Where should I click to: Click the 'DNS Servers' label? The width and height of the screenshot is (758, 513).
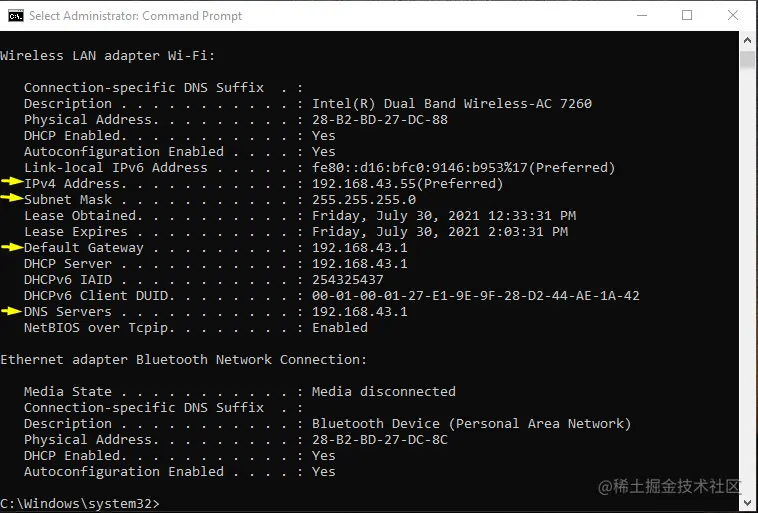click(x=68, y=311)
